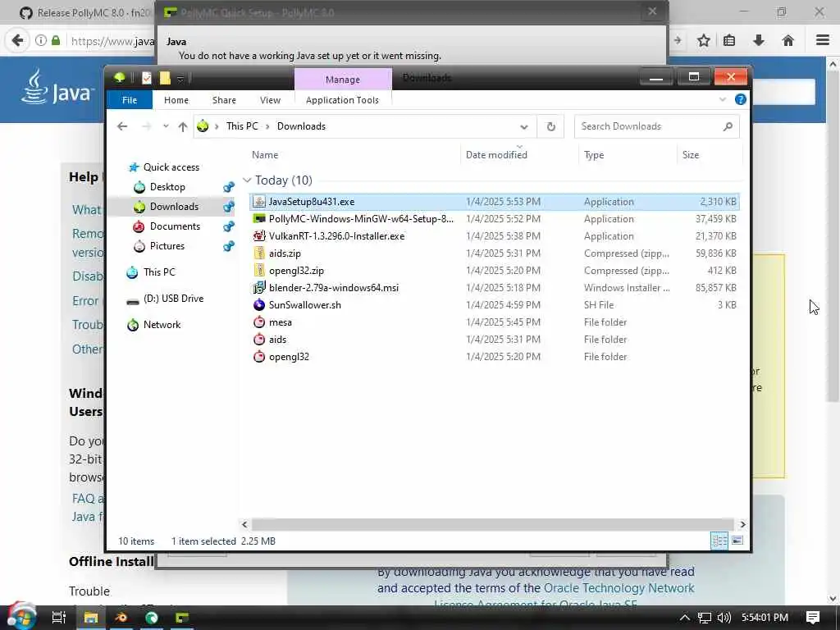Viewport: 840px width, 630px height.
Task: Select This PC in navigation pane
Action: [159, 272]
